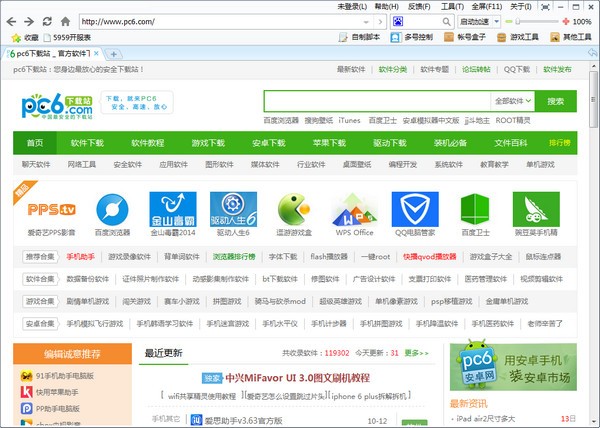Open the 反馈(F) menu

point(419,7)
